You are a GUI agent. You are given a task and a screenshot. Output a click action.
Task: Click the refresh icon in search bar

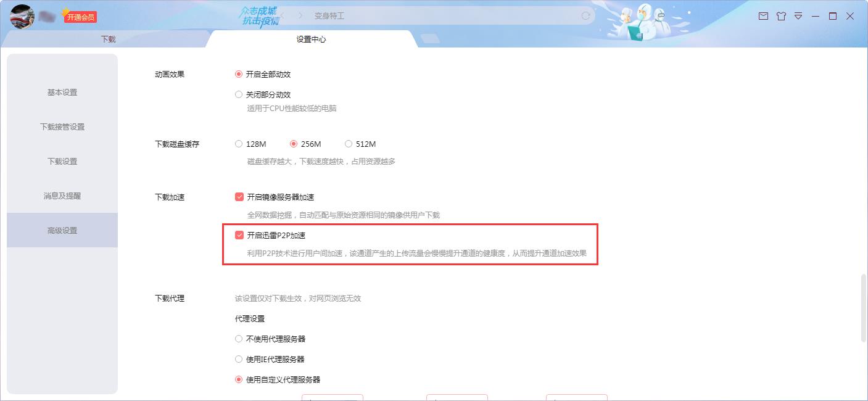[585, 15]
